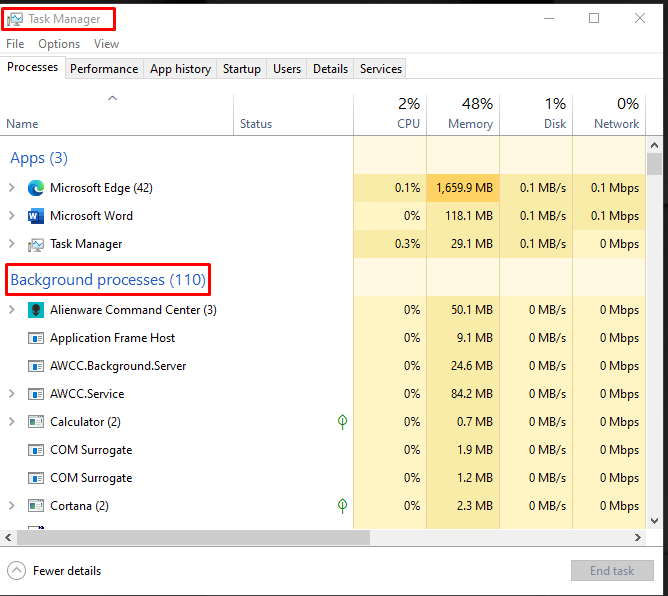Click the icon of the 1.2 MB COM Surrogate
Viewport: 668px width, 596px height.
point(36,478)
